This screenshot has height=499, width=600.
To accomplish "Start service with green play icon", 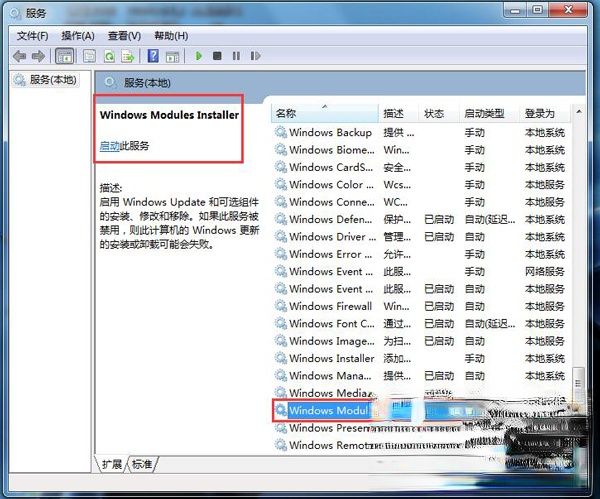I will [x=199, y=56].
